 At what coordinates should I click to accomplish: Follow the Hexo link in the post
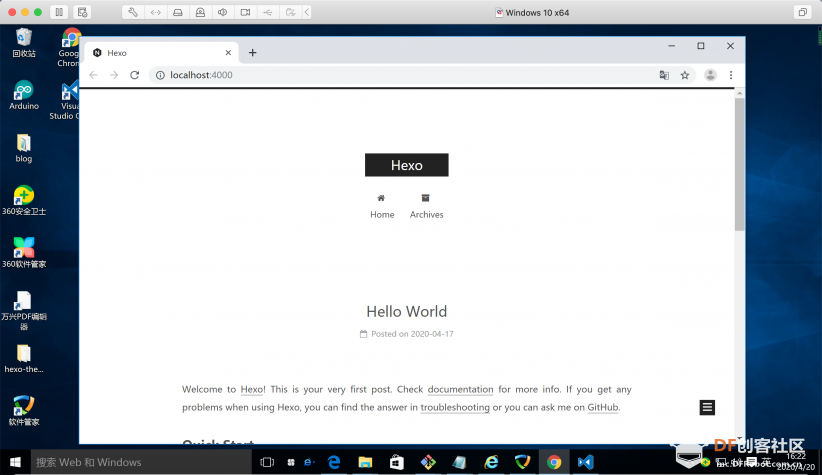pos(252,390)
